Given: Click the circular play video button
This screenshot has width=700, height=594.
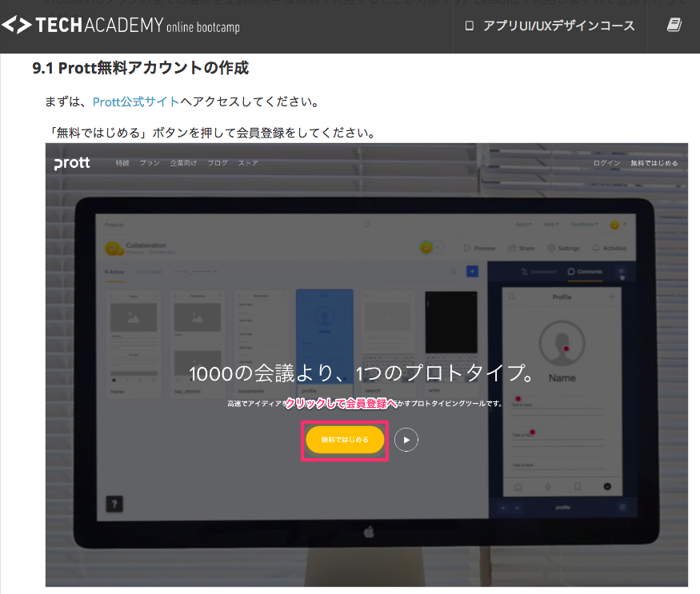Looking at the screenshot, I should click(x=406, y=440).
